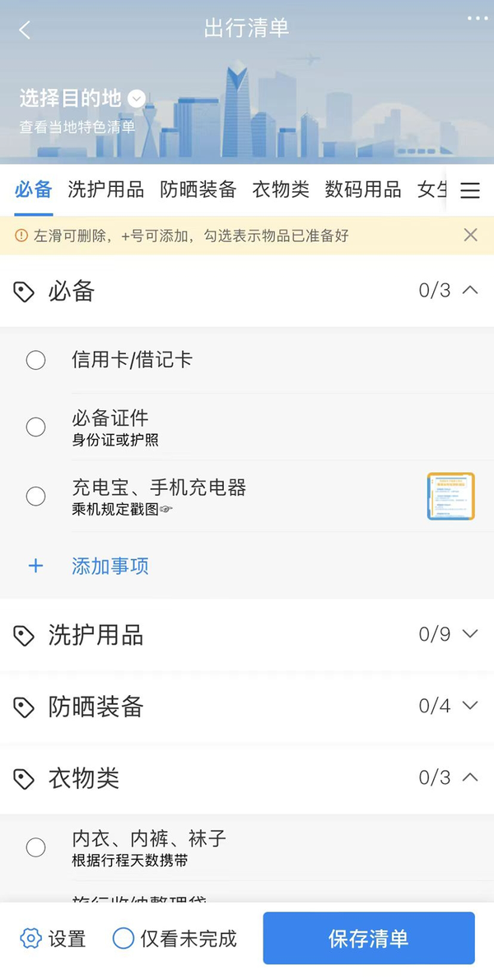Open the 乘机规定 screenshot thumbnail
The height and width of the screenshot is (980, 494).
point(450,496)
